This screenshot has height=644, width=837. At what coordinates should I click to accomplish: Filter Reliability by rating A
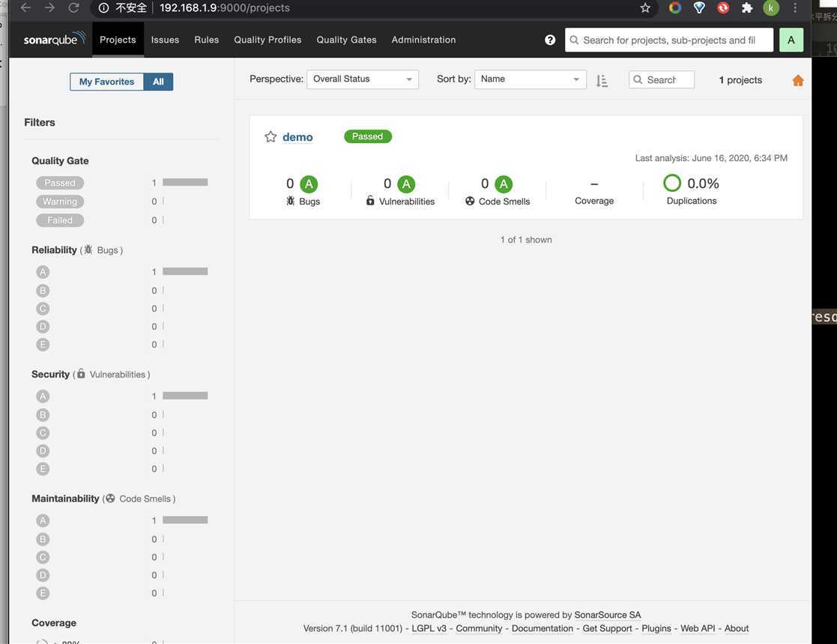click(43, 272)
